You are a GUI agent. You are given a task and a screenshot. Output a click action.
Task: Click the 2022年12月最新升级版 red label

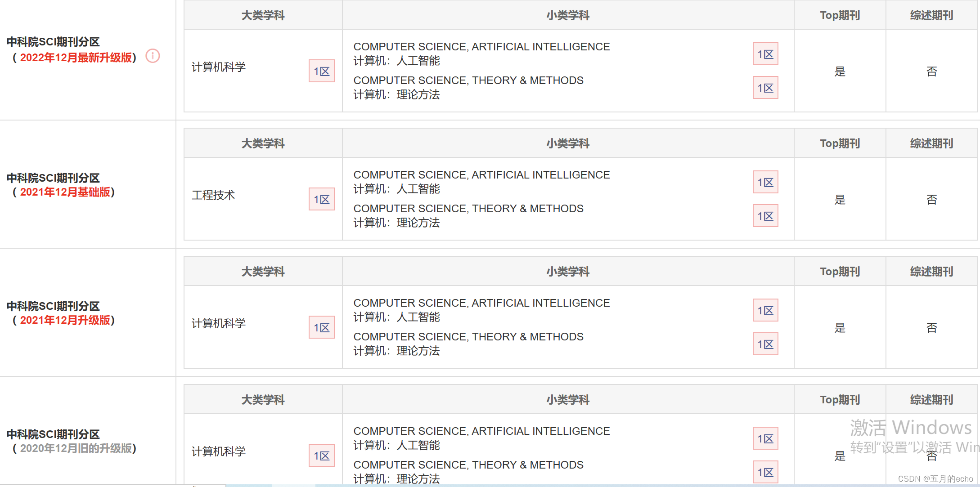click(x=76, y=58)
